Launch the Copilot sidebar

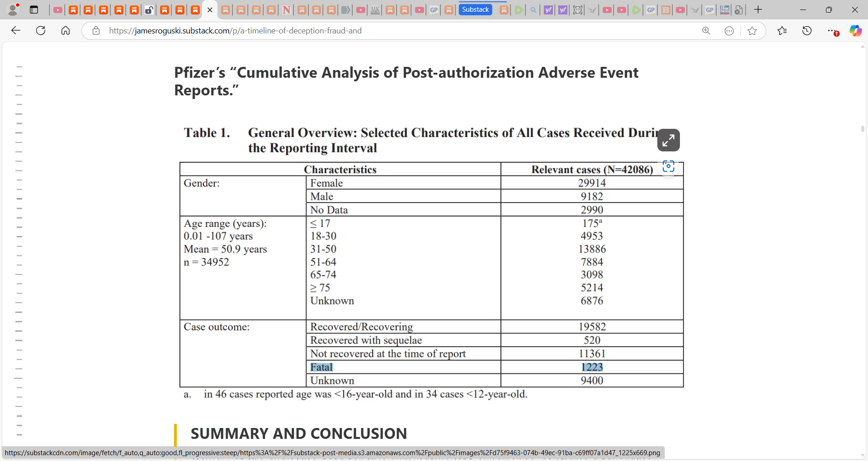pyautogui.click(x=855, y=31)
